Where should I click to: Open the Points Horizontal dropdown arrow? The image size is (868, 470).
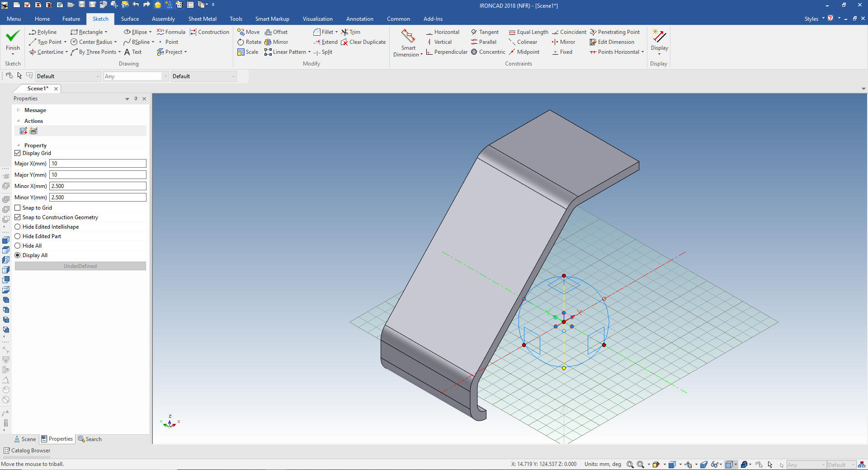[x=642, y=52]
